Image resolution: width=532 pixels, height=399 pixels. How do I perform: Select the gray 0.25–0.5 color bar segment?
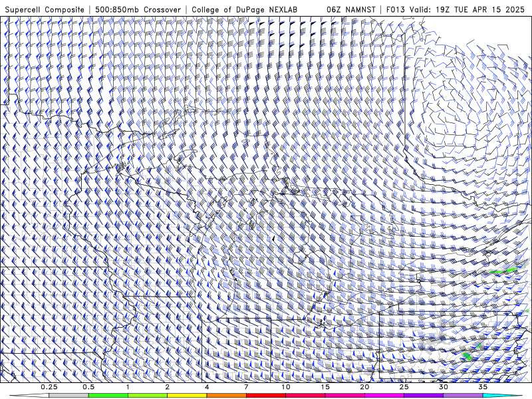click(x=69, y=396)
